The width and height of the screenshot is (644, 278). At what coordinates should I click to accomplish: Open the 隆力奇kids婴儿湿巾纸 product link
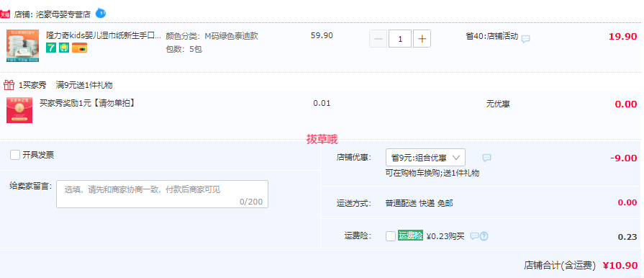click(x=104, y=35)
